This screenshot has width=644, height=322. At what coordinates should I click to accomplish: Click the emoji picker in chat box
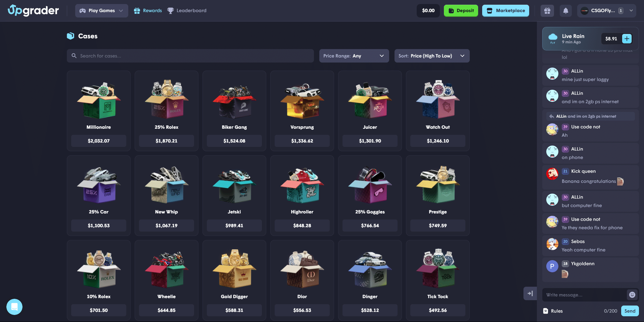[632, 295]
